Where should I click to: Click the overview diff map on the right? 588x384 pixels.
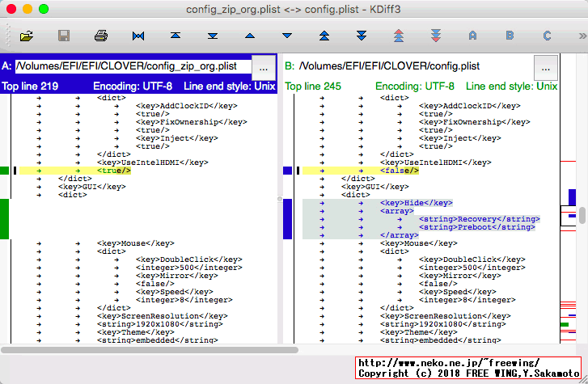568,199
